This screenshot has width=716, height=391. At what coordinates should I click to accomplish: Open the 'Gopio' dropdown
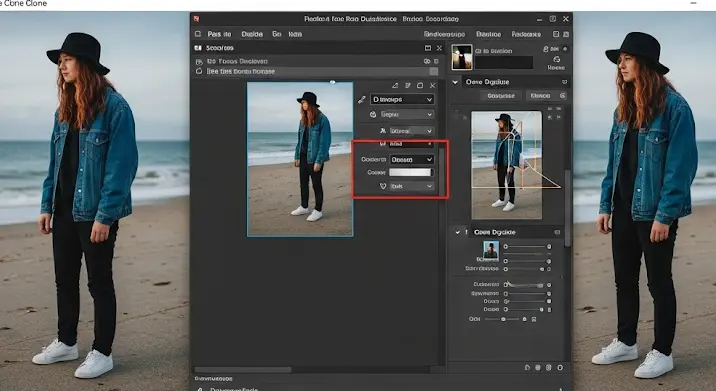pyautogui.click(x=406, y=114)
